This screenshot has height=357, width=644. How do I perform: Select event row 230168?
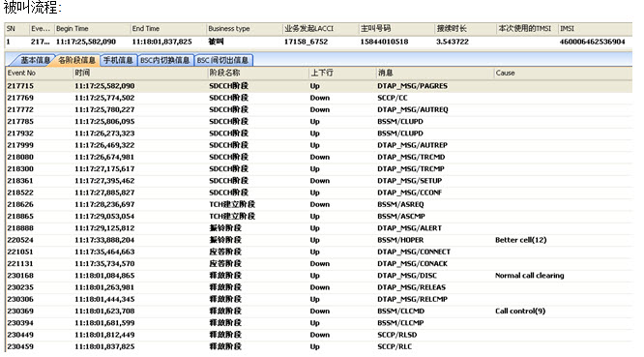point(319,276)
